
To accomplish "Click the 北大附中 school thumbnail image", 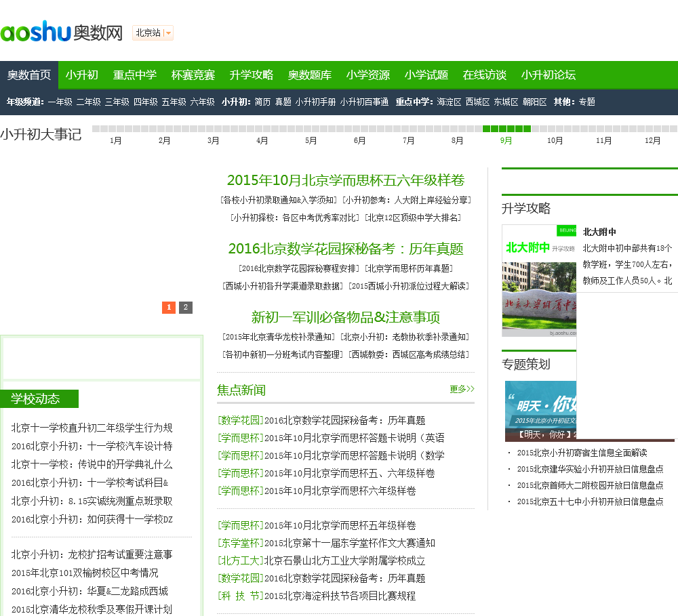I will [539, 281].
